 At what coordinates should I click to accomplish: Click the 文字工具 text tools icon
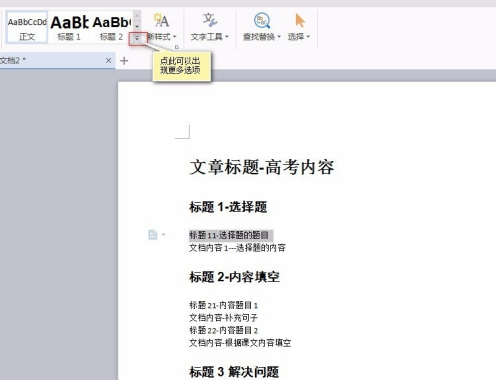[210, 20]
